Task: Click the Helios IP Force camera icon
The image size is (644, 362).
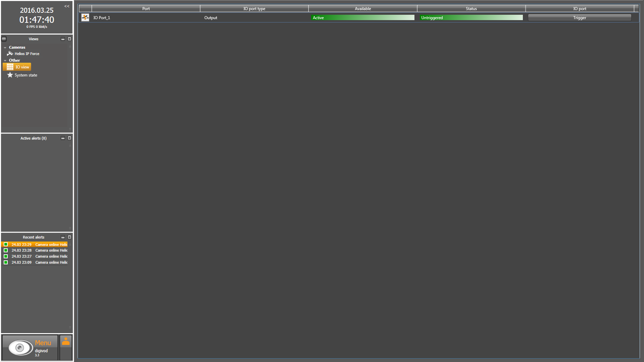Action: pos(10,54)
